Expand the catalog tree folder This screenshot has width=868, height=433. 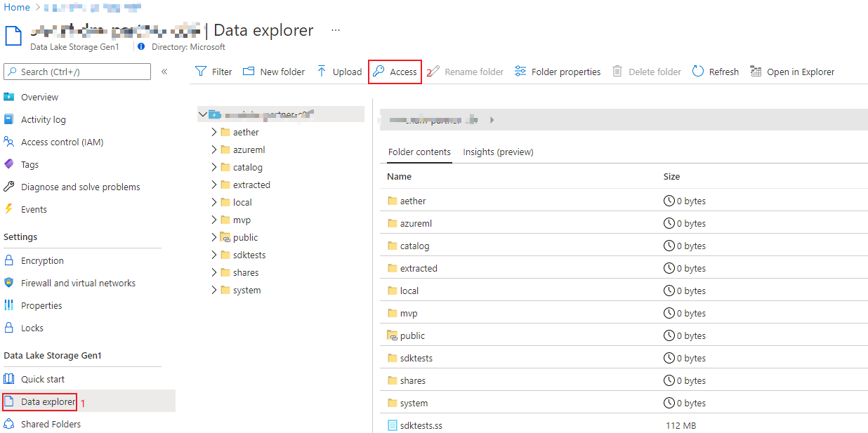click(x=214, y=167)
